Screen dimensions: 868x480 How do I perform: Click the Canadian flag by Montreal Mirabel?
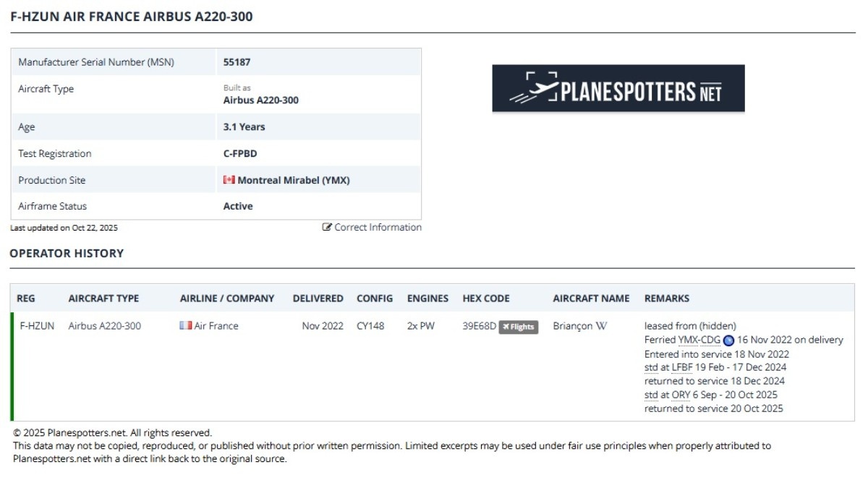[229, 180]
